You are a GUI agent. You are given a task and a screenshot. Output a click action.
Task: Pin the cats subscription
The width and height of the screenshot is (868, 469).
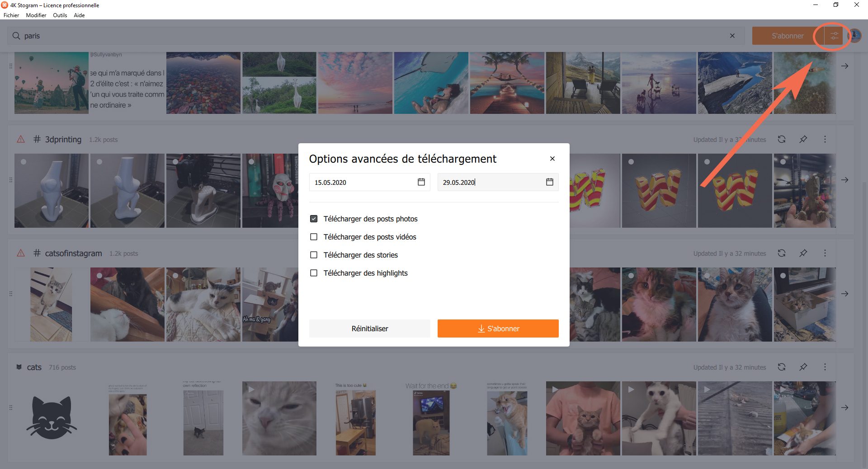point(803,367)
